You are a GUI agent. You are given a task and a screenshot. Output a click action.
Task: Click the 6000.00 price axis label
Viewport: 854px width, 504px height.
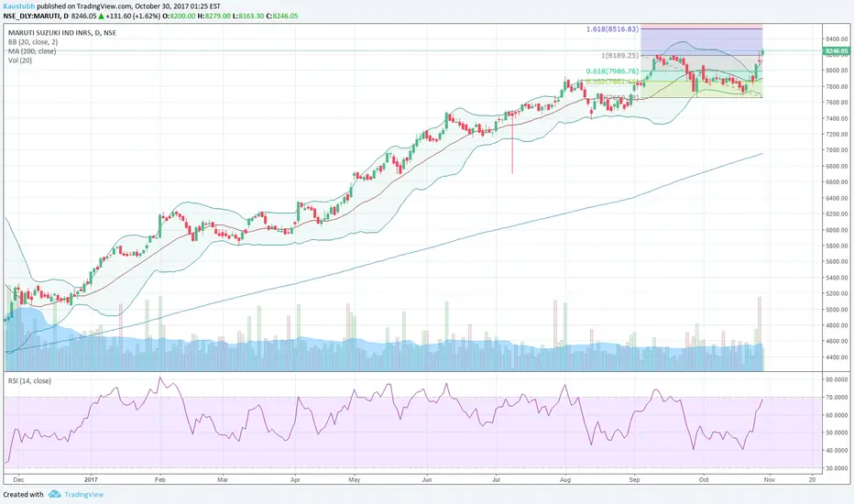837,230
